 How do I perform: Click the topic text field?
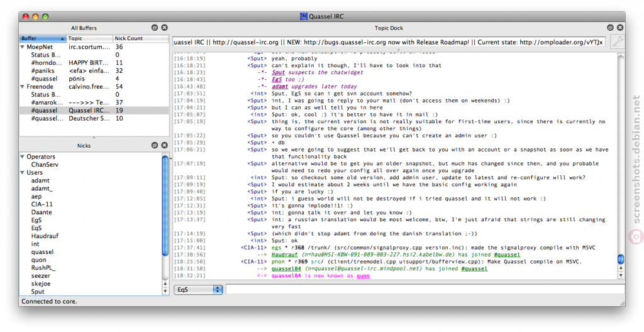tap(389, 42)
